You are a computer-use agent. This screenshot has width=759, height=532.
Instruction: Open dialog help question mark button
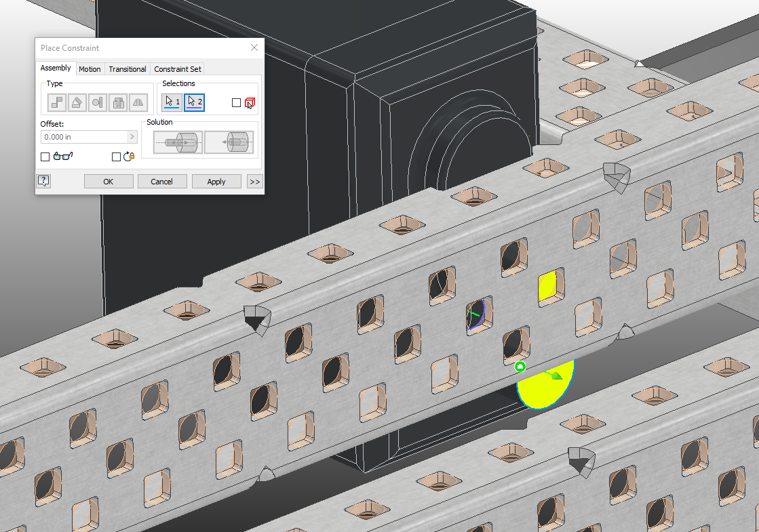click(x=43, y=182)
